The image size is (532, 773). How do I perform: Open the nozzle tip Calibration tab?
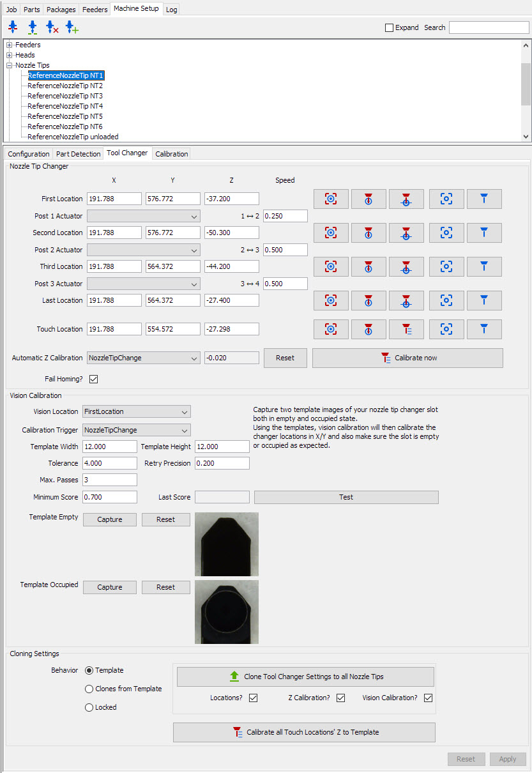click(172, 154)
